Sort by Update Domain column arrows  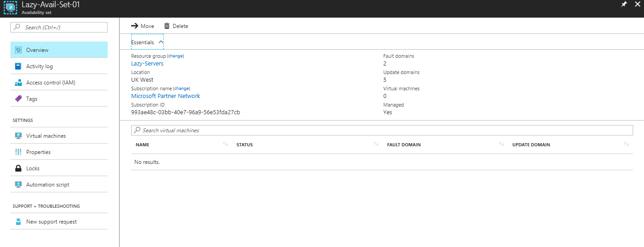point(626,144)
